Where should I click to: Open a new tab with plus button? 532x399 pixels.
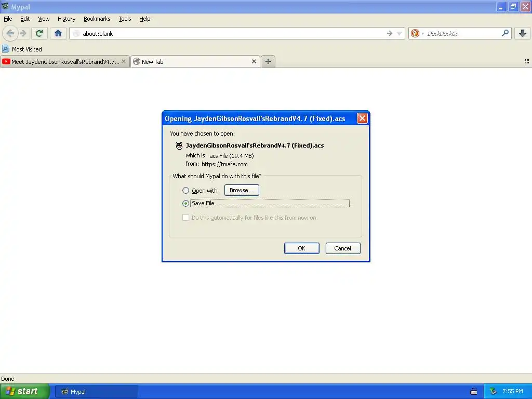tap(268, 61)
